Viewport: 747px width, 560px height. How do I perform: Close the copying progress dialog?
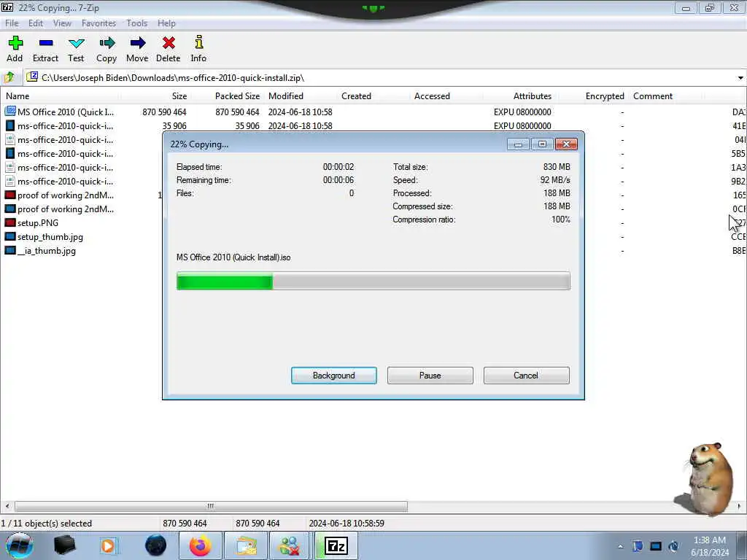tap(566, 144)
